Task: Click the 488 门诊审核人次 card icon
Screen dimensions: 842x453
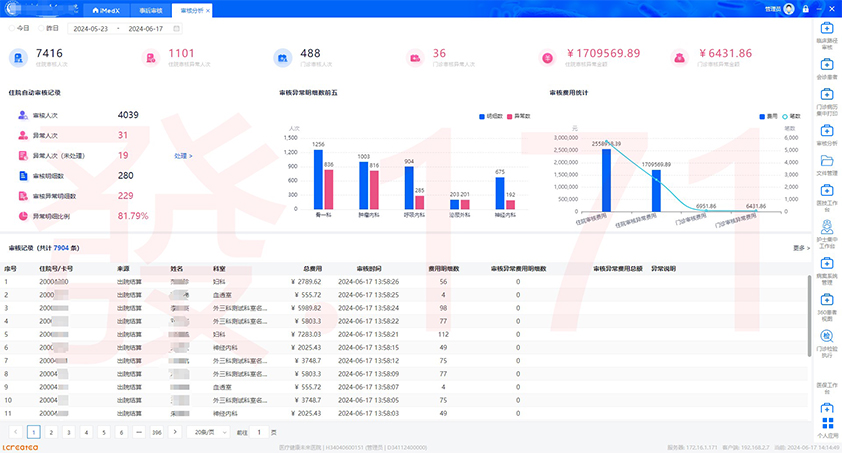Action: [282, 57]
